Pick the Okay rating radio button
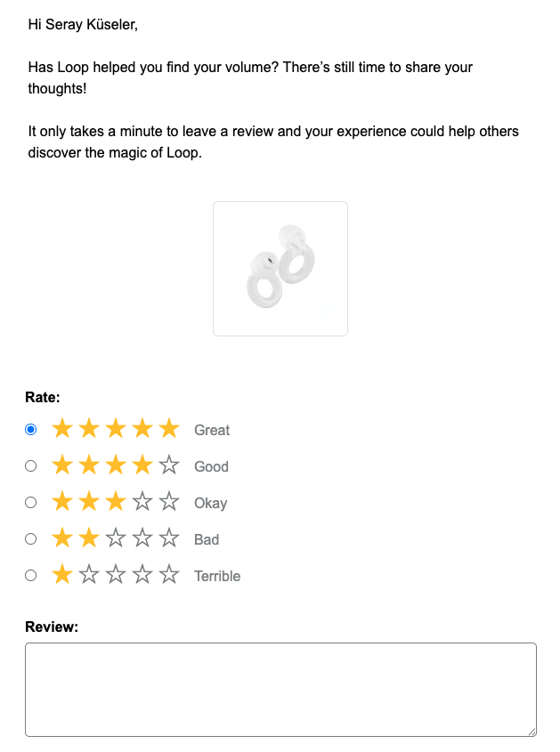 click(x=30, y=502)
